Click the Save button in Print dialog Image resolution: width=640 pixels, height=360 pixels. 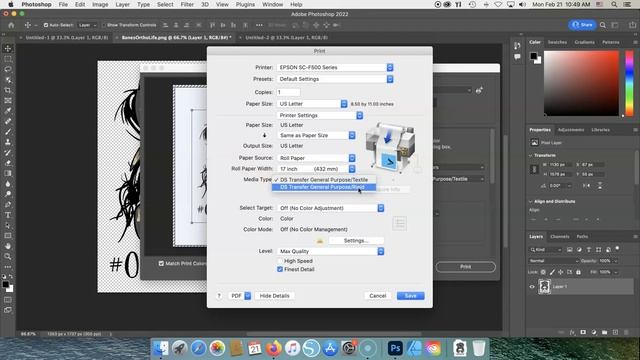(411, 296)
